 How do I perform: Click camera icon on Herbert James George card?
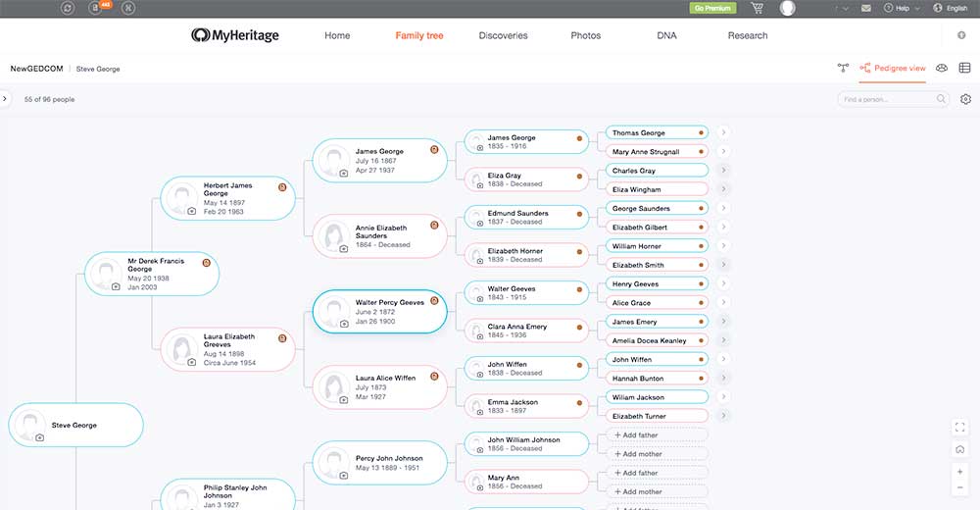pyautogui.click(x=192, y=211)
